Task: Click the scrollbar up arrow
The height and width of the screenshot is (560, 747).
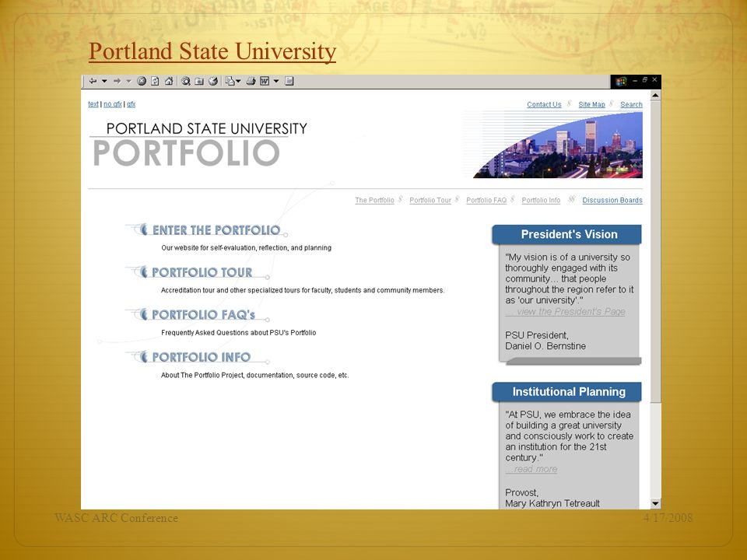Action: pos(655,95)
